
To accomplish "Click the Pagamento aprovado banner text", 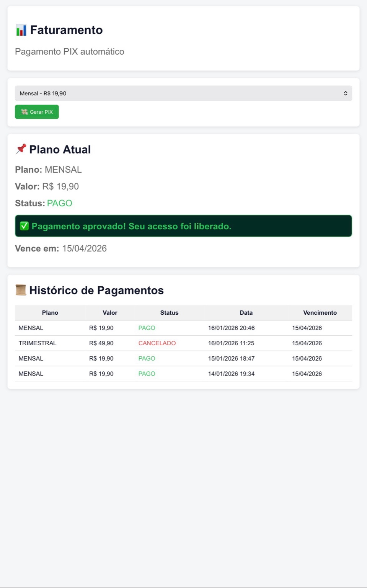I will tap(131, 226).
